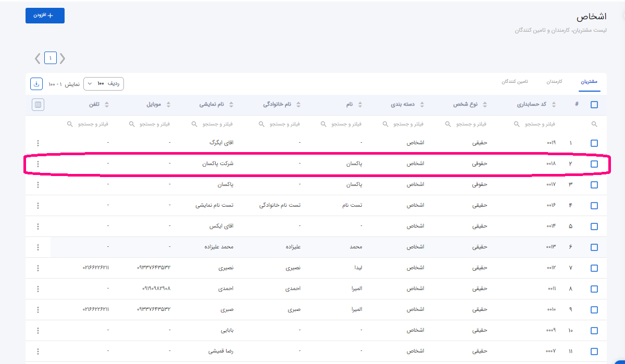625x364 pixels.
Task: Click the download/export icon above the table
Action: click(x=36, y=84)
